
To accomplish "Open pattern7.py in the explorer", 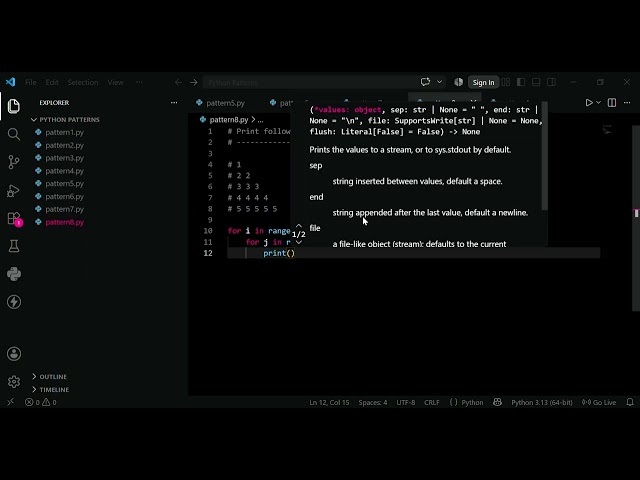I will [64, 209].
